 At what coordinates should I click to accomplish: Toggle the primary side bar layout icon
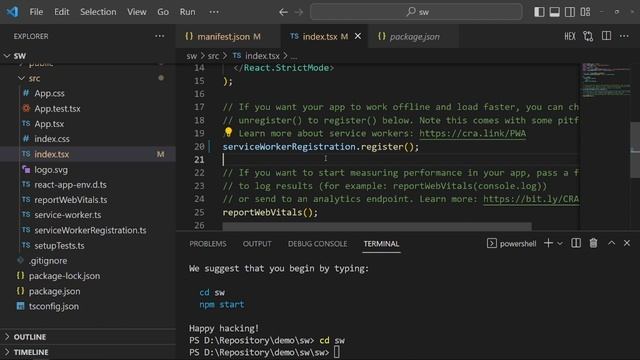click(539, 12)
